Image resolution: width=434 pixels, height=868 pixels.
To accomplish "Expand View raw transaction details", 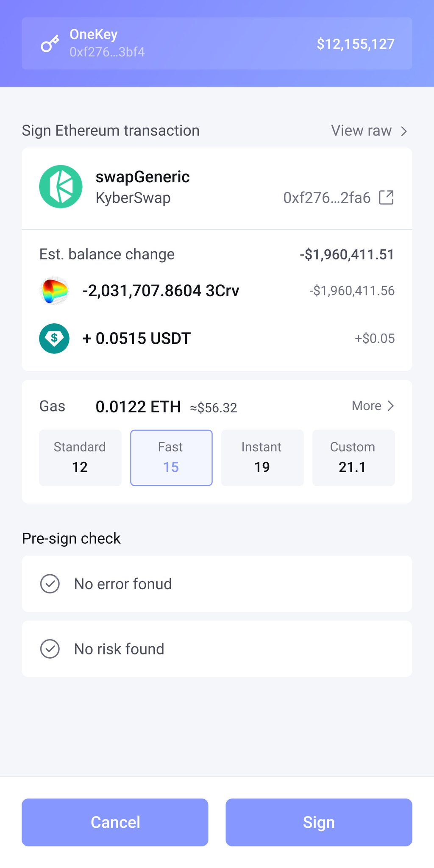I will coord(362,131).
